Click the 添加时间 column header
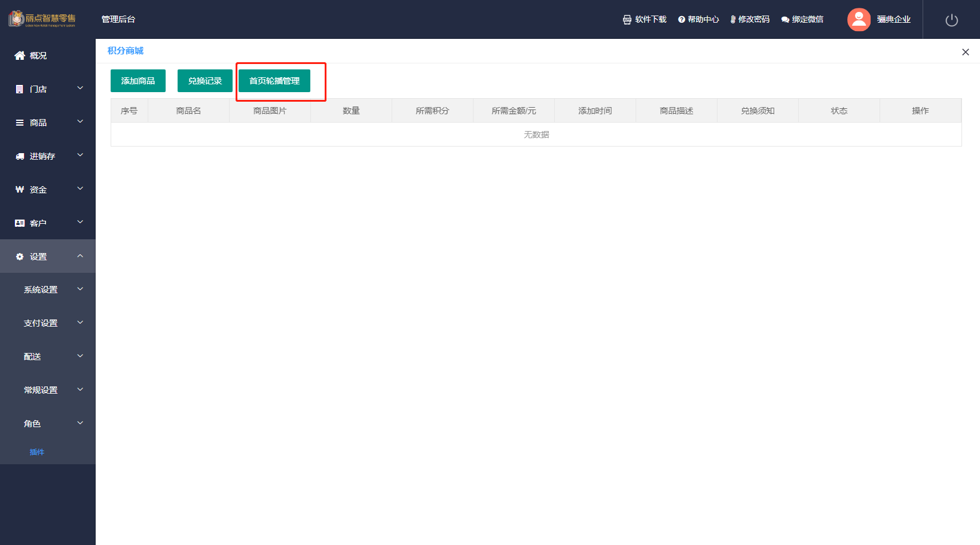 [x=595, y=111]
